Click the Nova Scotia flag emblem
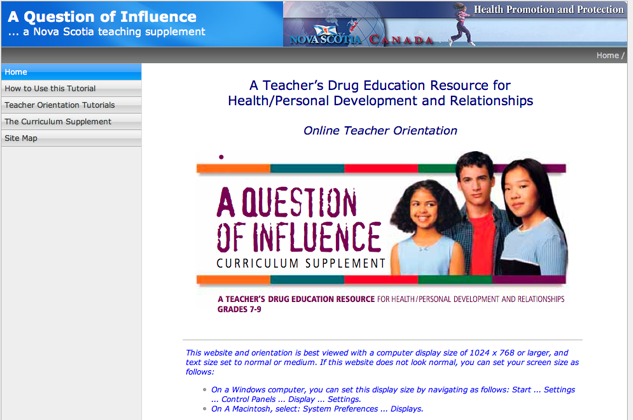Screen dimensions: 633x420 coord(303,31)
